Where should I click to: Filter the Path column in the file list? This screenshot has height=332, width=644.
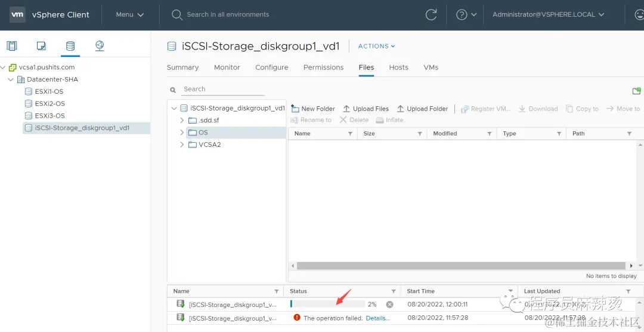629,134
